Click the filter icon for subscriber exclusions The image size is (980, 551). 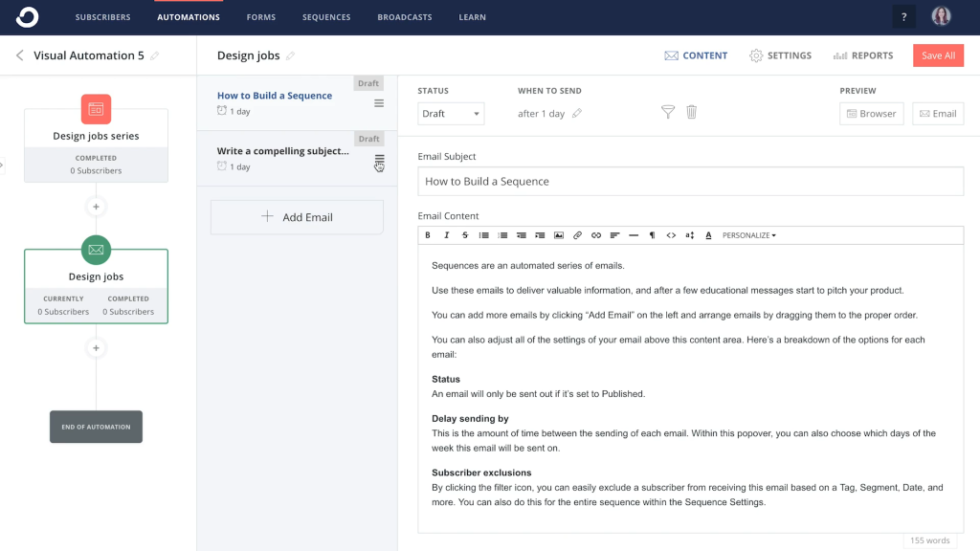click(668, 113)
